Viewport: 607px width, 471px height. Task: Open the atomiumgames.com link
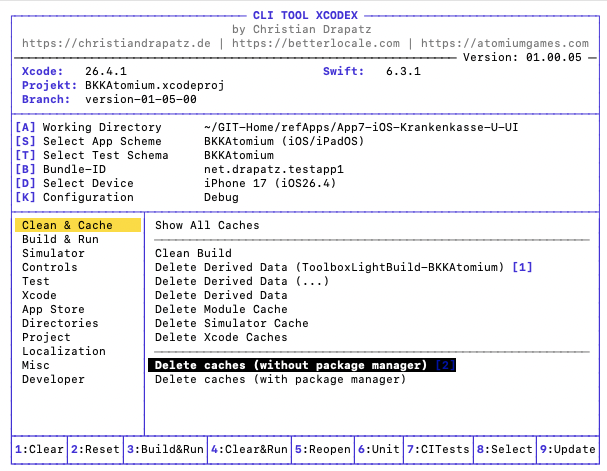[x=504, y=43]
